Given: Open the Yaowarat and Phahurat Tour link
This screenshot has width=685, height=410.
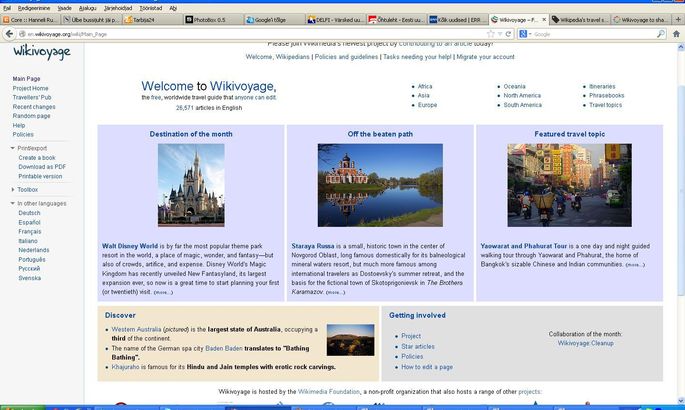Looking at the screenshot, I should tap(523, 246).
